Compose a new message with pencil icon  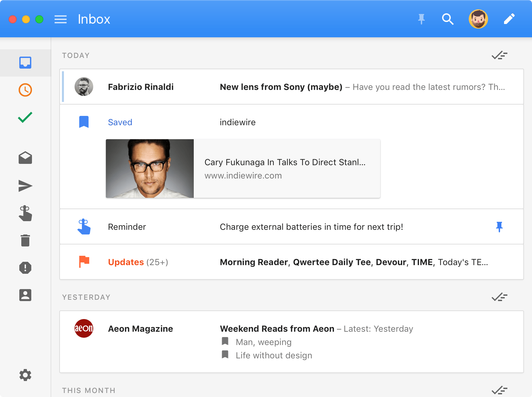tap(509, 19)
